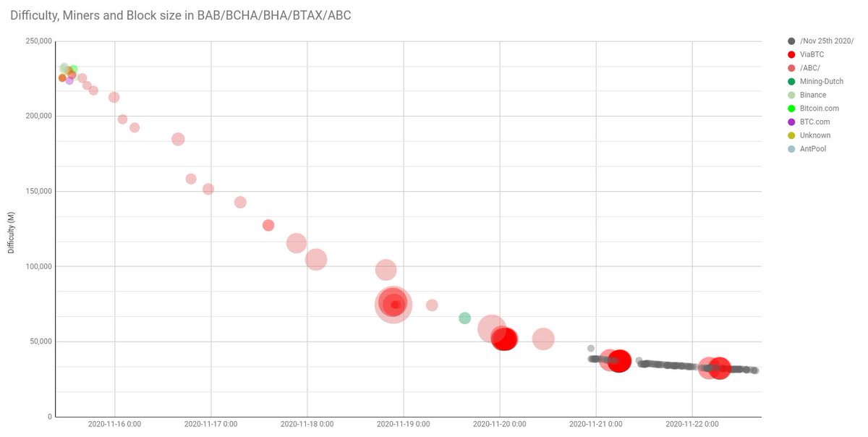Click the 2020-11-22 0:00 axis label
This screenshot has height=437, width=868.
coord(692,425)
